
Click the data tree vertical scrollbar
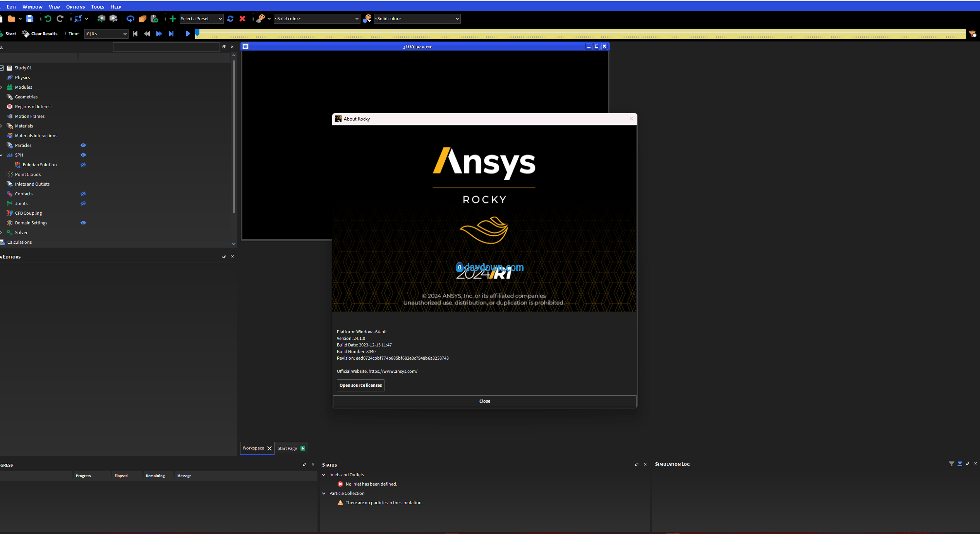point(234,136)
